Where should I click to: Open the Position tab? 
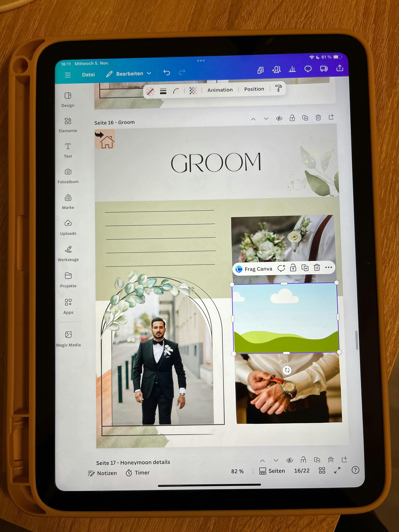254,89
